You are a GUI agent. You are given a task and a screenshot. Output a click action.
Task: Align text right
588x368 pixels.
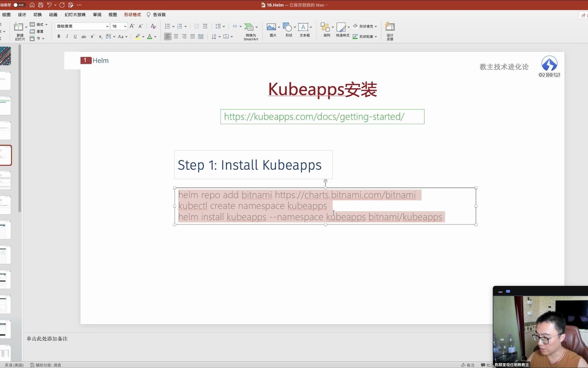pyautogui.click(x=184, y=36)
